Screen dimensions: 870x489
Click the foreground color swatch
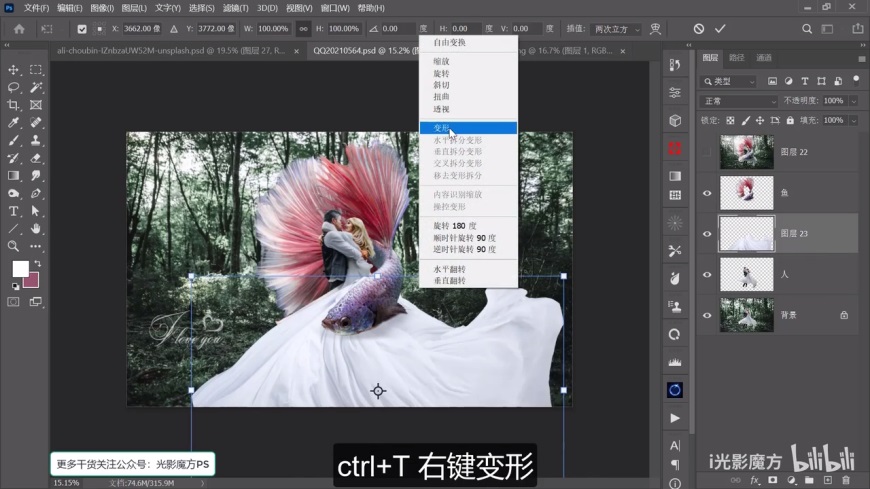(21, 269)
